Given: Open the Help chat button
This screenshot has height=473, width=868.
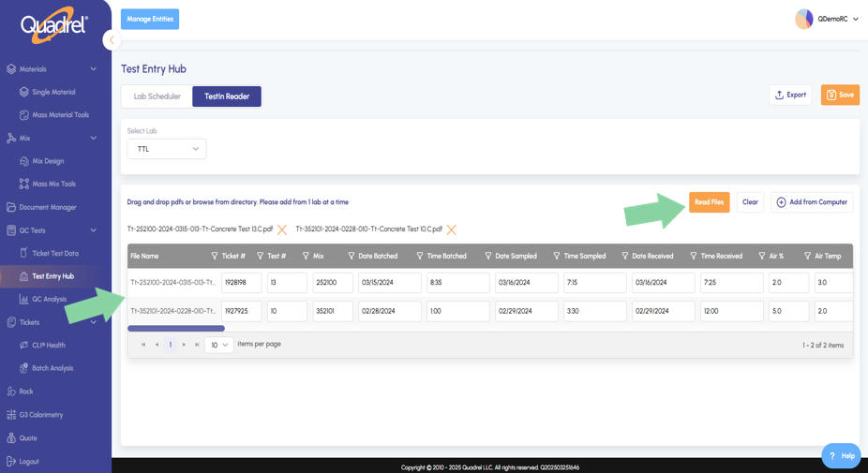Looking at the screenshot, I should (841, 456).
